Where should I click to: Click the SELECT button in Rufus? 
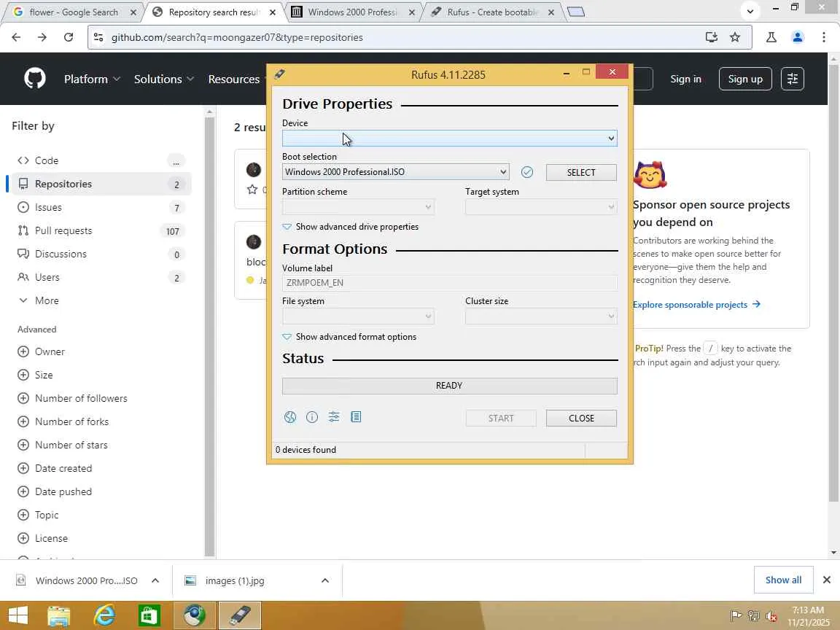coord(581,173)
